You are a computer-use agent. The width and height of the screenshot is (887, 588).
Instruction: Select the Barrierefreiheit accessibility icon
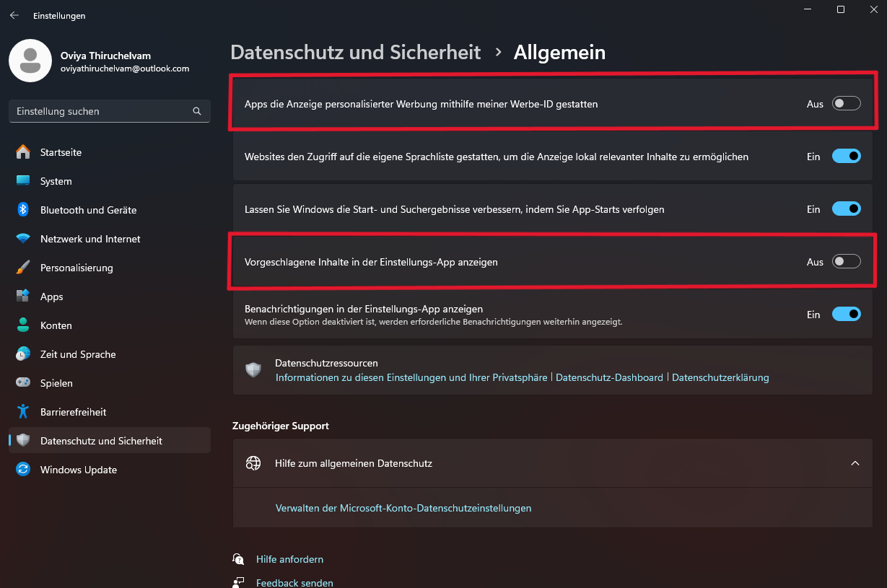[23, 412]
